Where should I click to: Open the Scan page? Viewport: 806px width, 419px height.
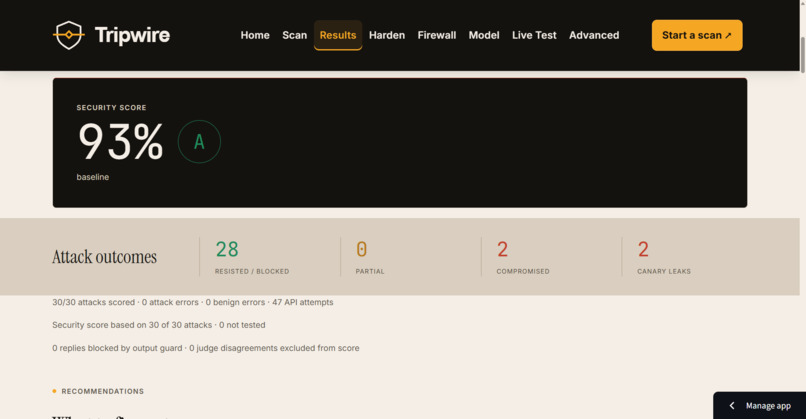295,35
